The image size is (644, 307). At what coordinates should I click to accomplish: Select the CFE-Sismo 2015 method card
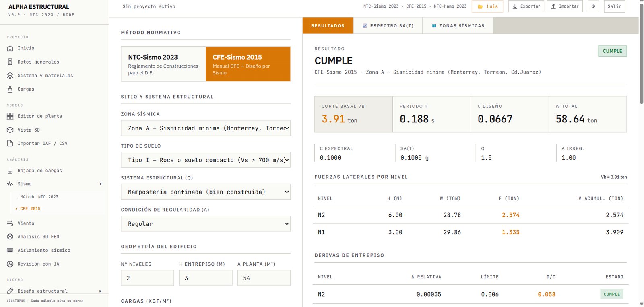[x=248, y=64]
